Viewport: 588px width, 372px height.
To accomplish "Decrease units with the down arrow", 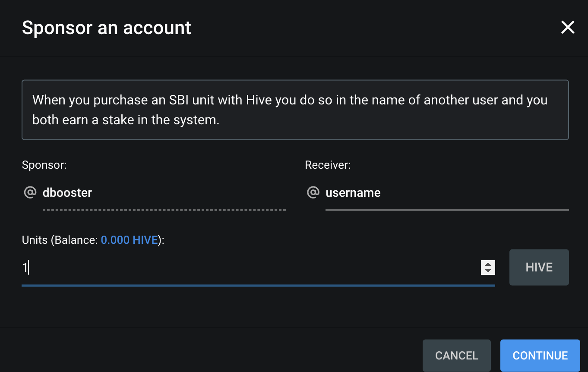I will [x=488, y=271].
